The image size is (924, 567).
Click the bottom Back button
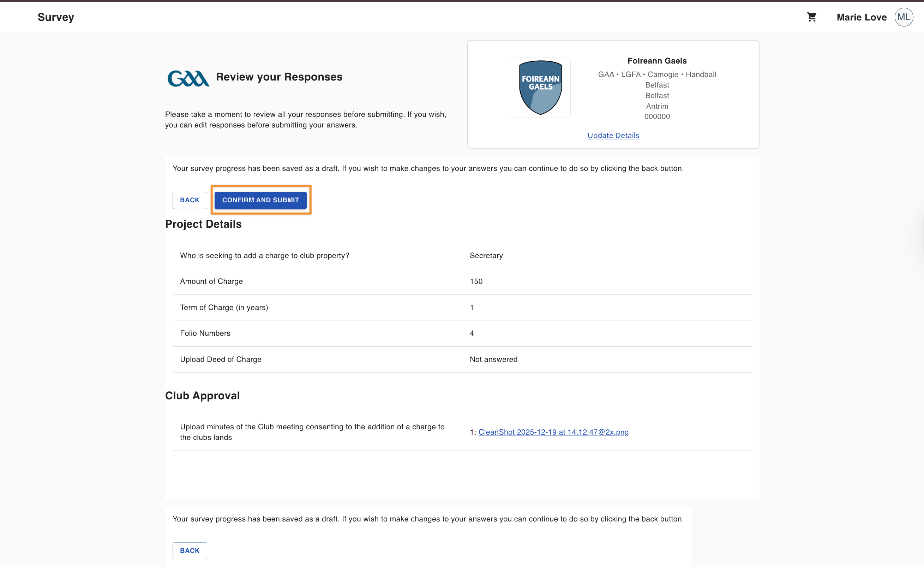(190, 550)
